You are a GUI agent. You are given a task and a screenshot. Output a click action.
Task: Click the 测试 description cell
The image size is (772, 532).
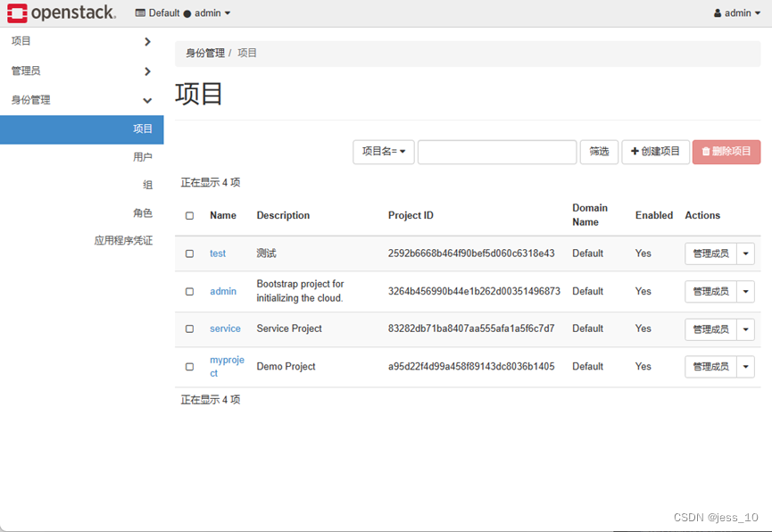click(x=266, y=254)
